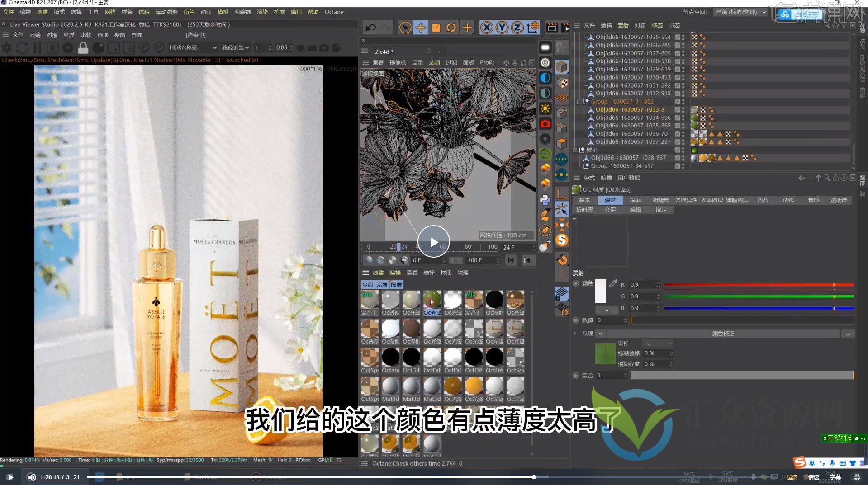Toggle the X axis lock button
Viewport: 868px width, 485px height.
pos(486,27)
